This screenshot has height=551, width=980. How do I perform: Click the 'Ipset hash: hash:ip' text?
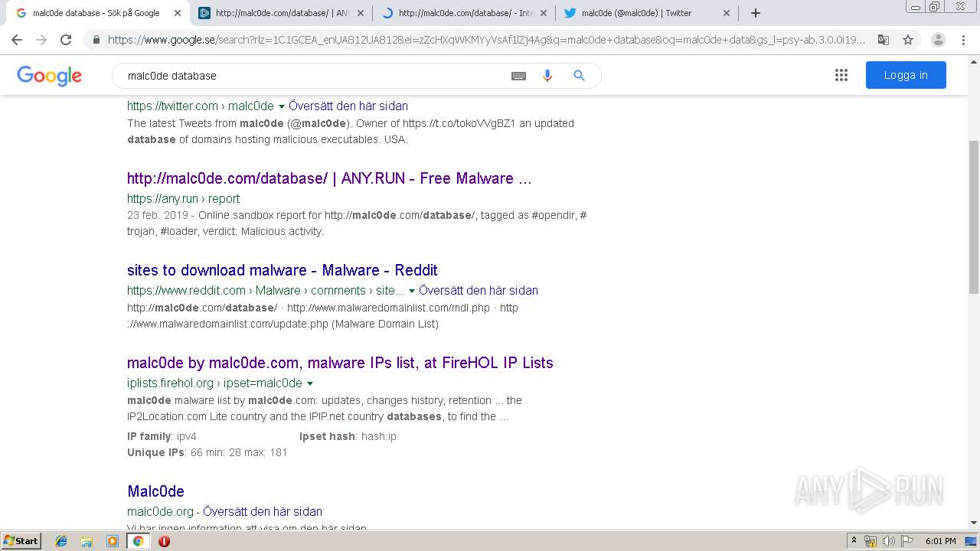coord(348,436)
